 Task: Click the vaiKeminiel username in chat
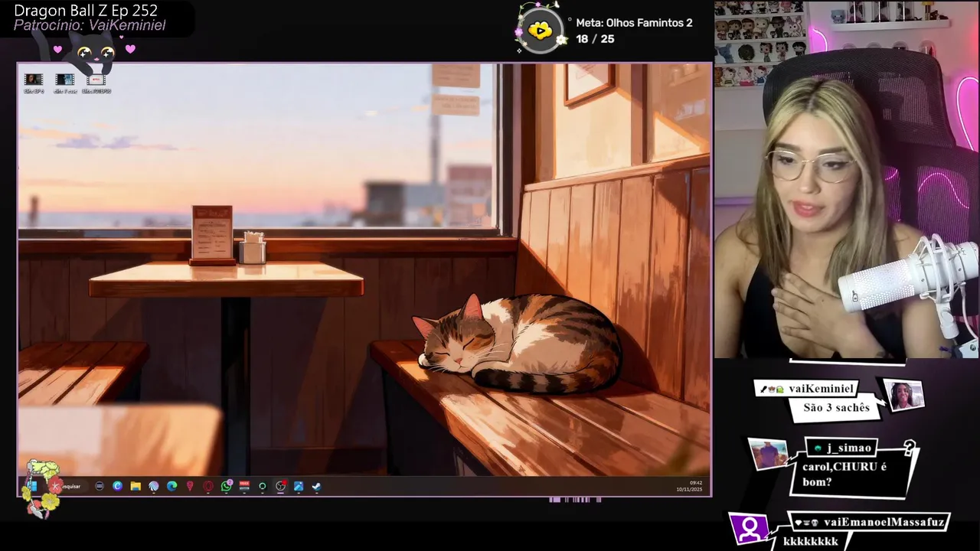(x=821, y=389)
